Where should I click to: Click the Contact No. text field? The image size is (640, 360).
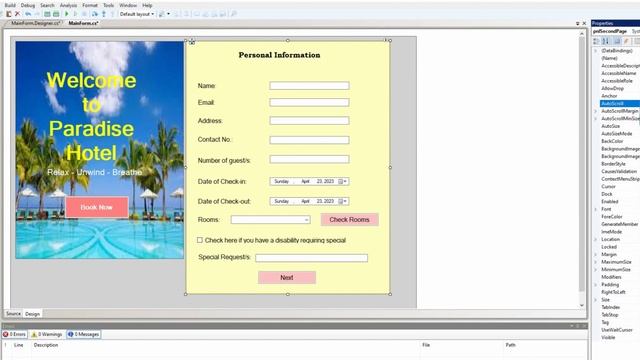pos(309,140)
